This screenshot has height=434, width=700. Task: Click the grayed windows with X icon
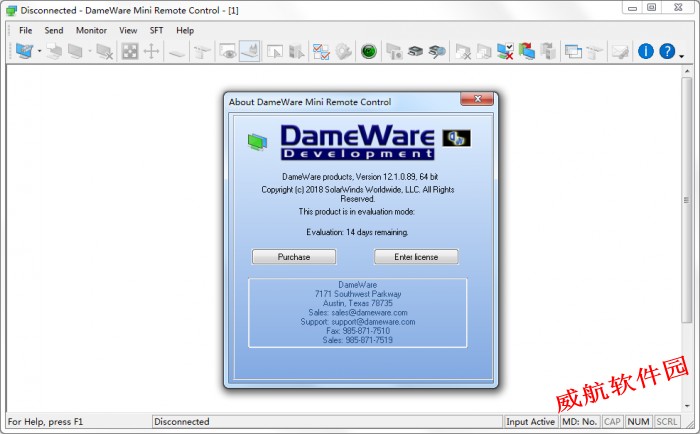[x=462, y=51]
